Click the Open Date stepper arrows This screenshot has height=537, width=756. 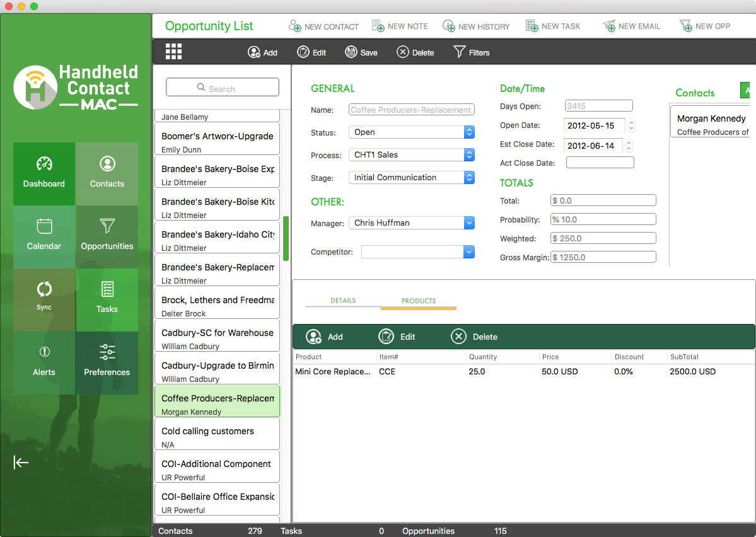pyautogui.click(x=631, y=125)
